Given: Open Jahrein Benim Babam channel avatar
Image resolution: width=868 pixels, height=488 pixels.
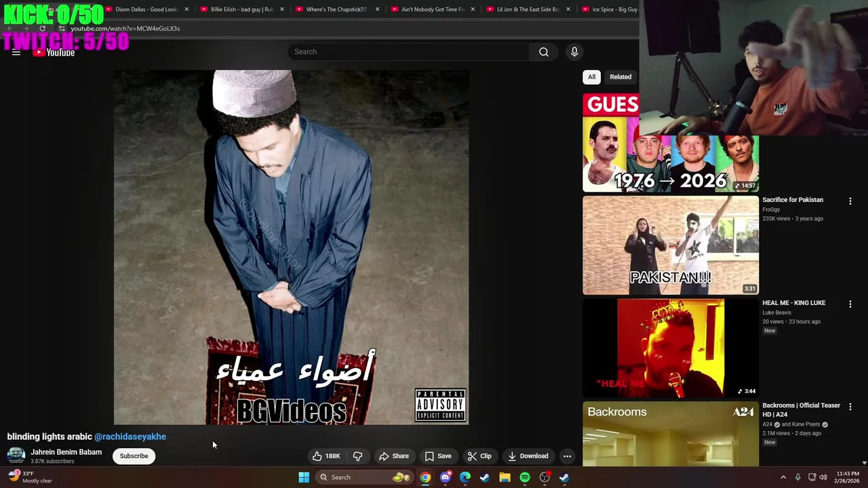Looking at the screenshot, I should pos(16,455).
